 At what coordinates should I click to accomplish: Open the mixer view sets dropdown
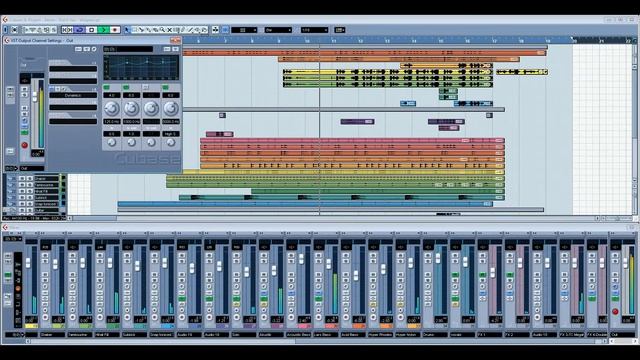pos(13,238)
